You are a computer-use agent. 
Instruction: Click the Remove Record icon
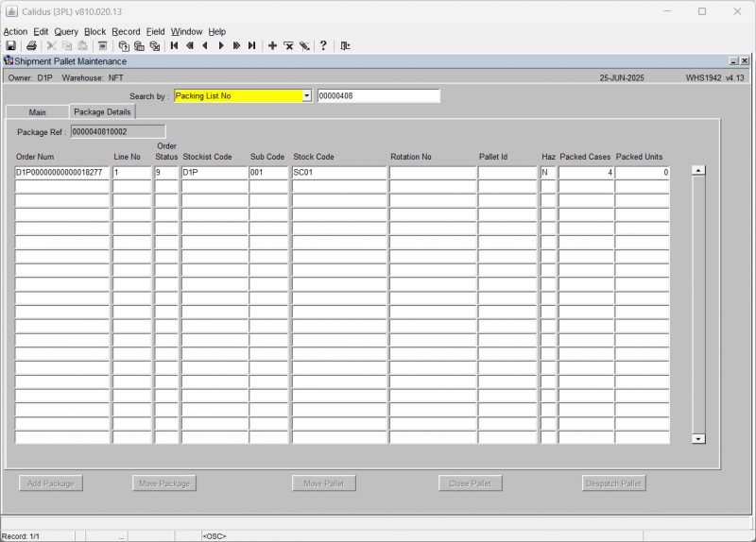point(288,45)
